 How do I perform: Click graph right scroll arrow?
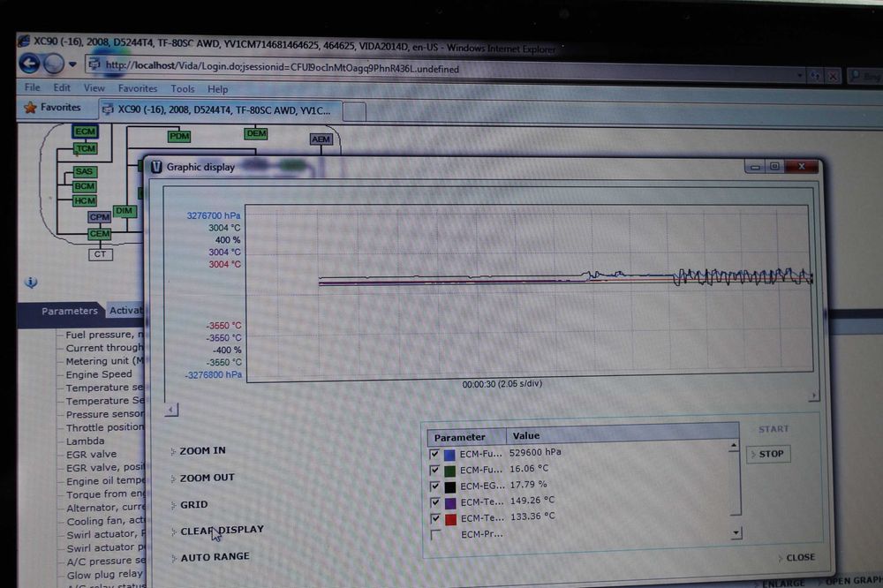(x=813, y=396)
